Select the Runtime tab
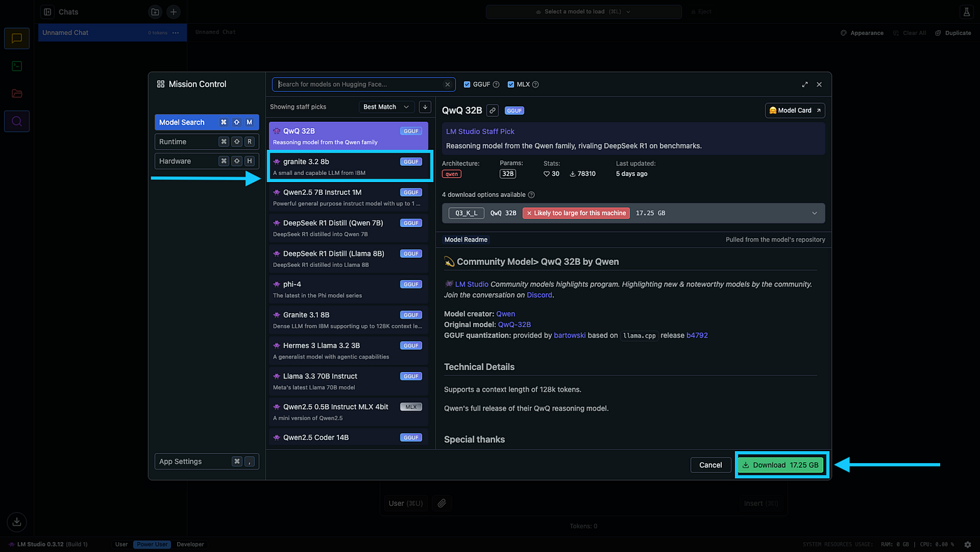This screenshot has width=980, height=552. 206,142
